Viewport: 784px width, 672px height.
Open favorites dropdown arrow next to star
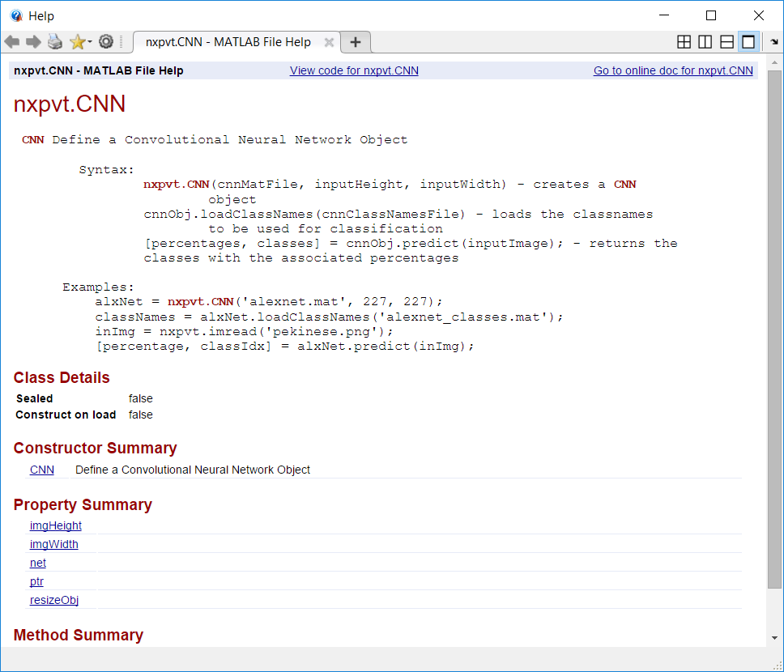[90, 42]
